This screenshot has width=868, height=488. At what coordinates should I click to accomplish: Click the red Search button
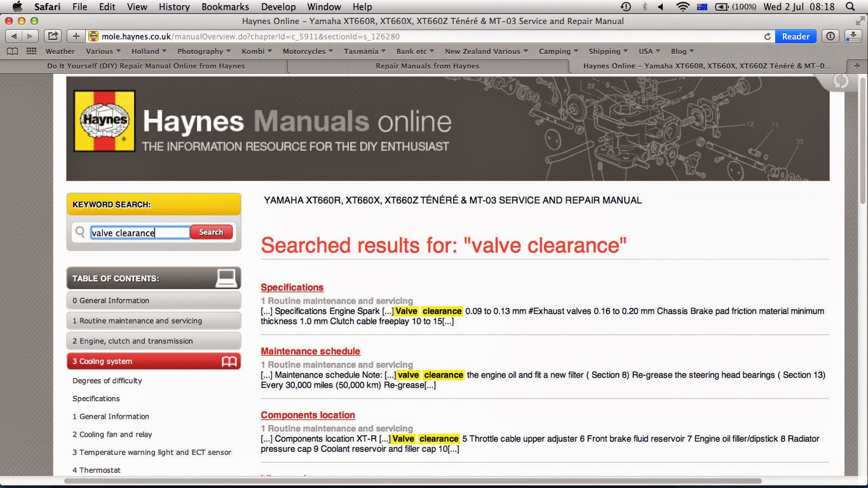coord(211,233)
